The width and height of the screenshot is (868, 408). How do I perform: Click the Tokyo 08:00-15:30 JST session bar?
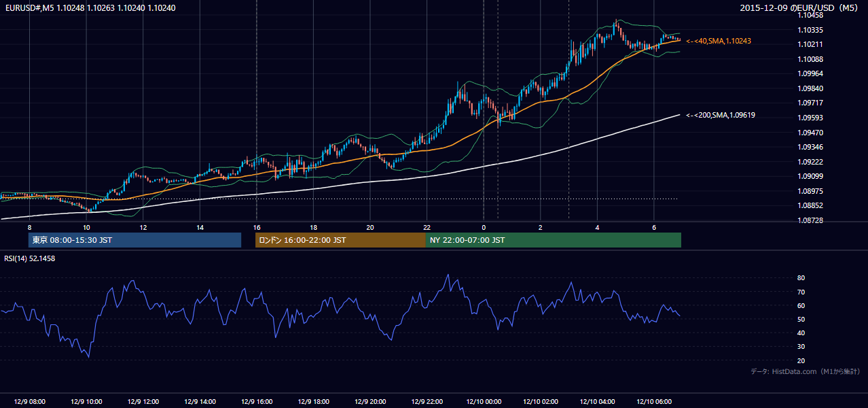point(134,240)
